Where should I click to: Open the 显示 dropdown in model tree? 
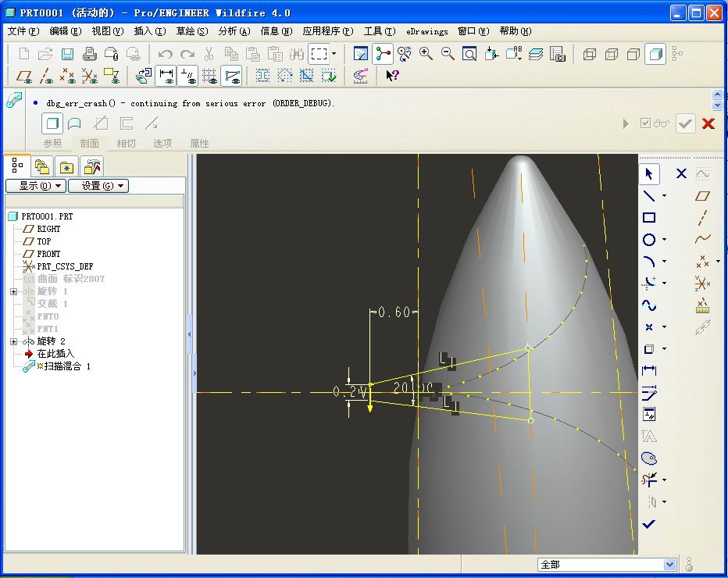pos(35,186)
